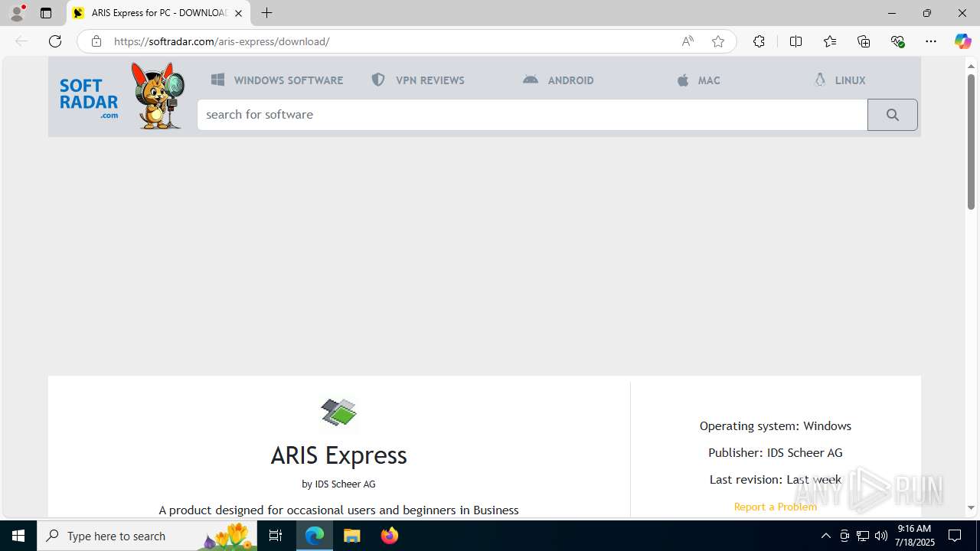Click the search for software field
Viewport: 980px width, 551px height.
pyautogui.click(x=532, y=115)
